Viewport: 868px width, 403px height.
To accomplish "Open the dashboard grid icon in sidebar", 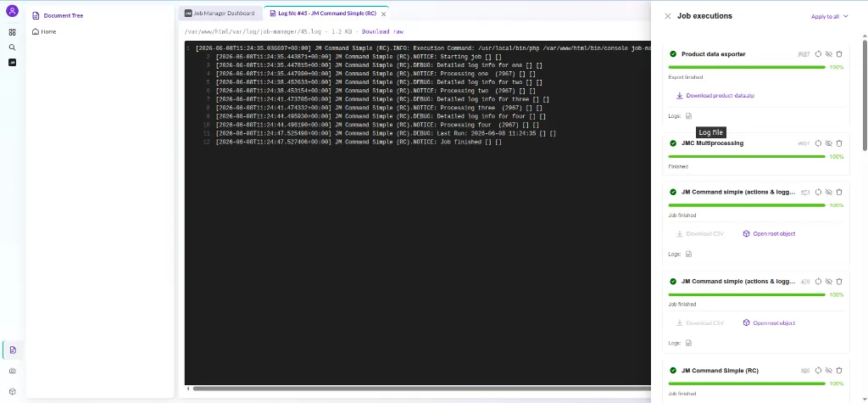I will (12, 32).
